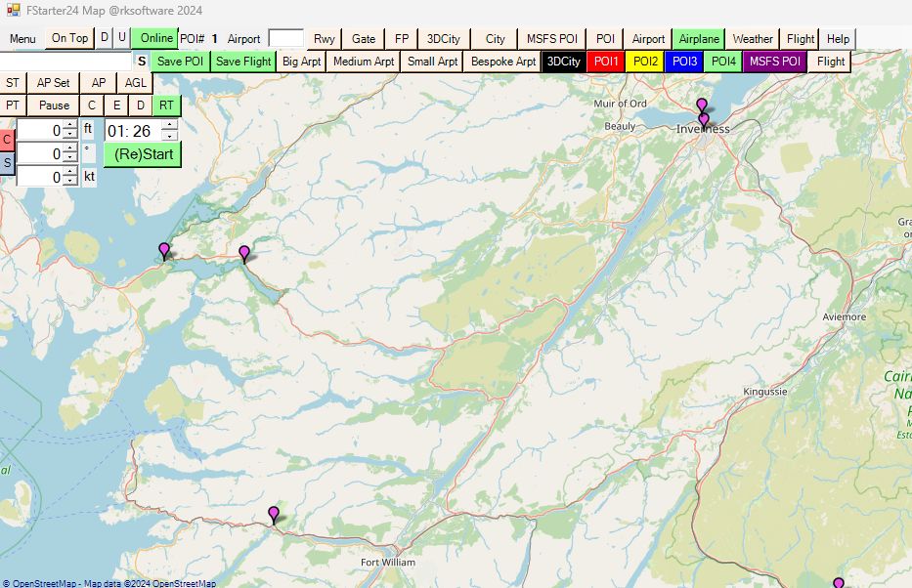Decrease the kt speed spinner value
This screenshot has width=912, height=588.
click(70, 182)
